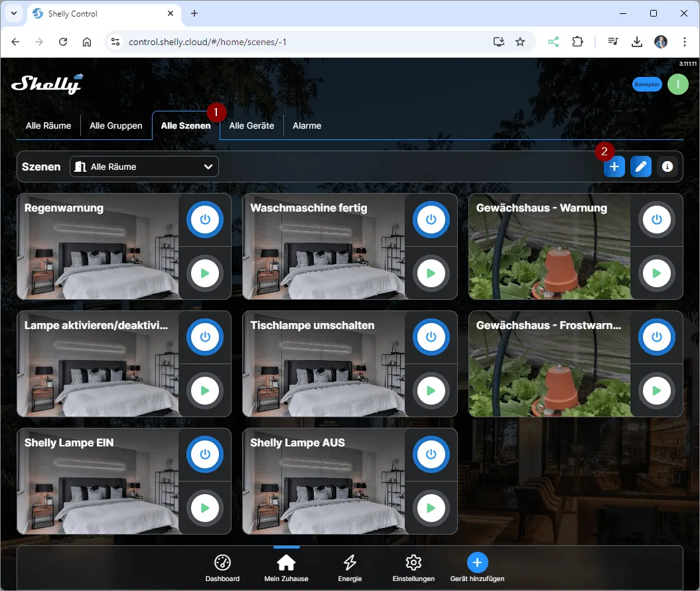Viewport: 700px width, 591px height.
Task: Open the scenes info icon
Action: [x=667, y=167]
